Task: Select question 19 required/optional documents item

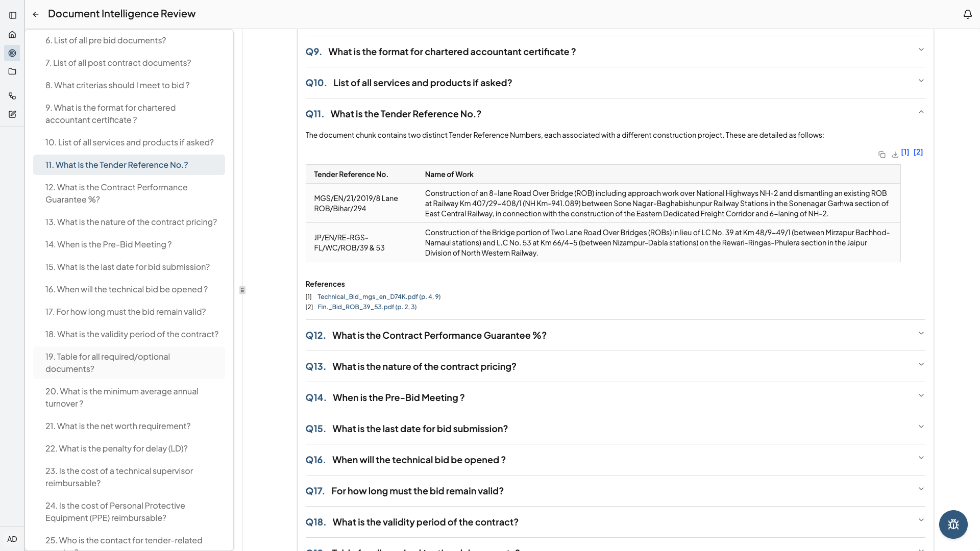Action: (108, 363)
